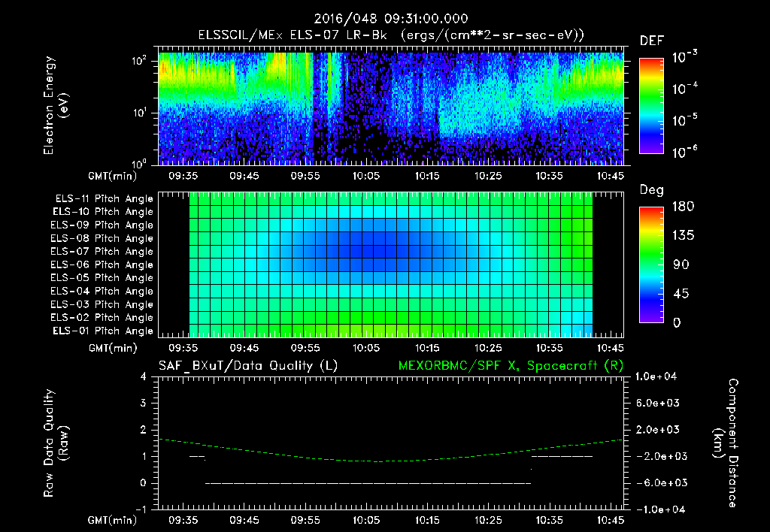Click 'GMT(min)' label under the pitch angle panel

pos(113,348)
